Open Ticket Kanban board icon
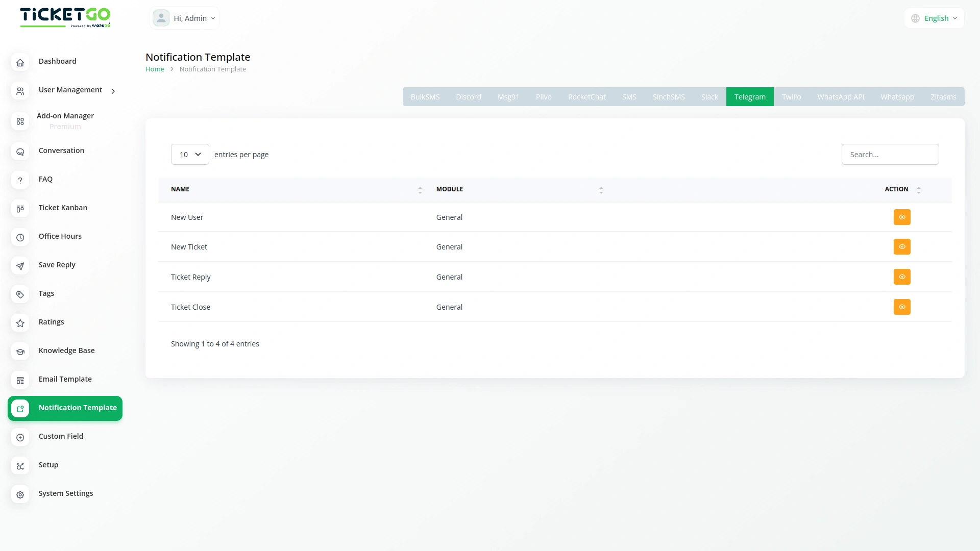The image size is (980, 551). (x=20, y=209)
